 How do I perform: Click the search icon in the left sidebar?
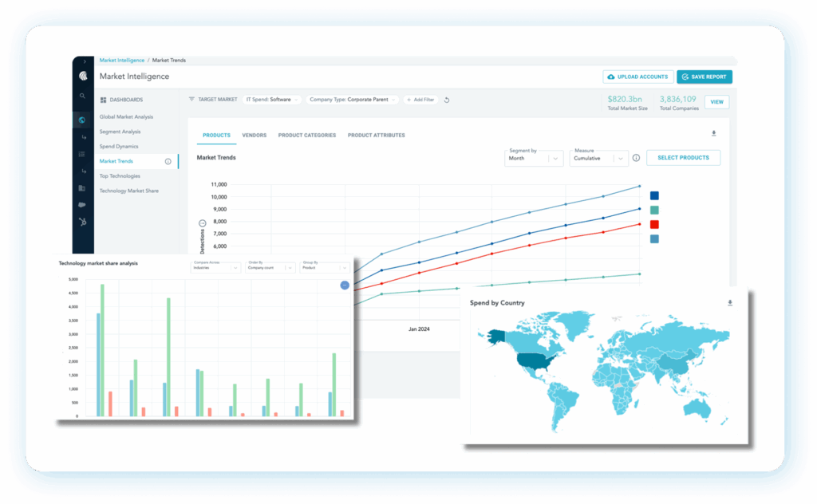83,96
